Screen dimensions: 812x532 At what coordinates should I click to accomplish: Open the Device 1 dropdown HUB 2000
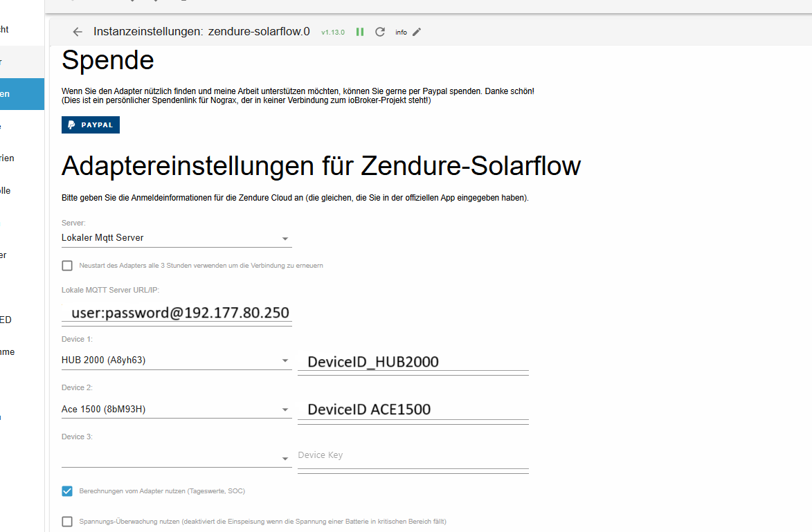point(177,360)
